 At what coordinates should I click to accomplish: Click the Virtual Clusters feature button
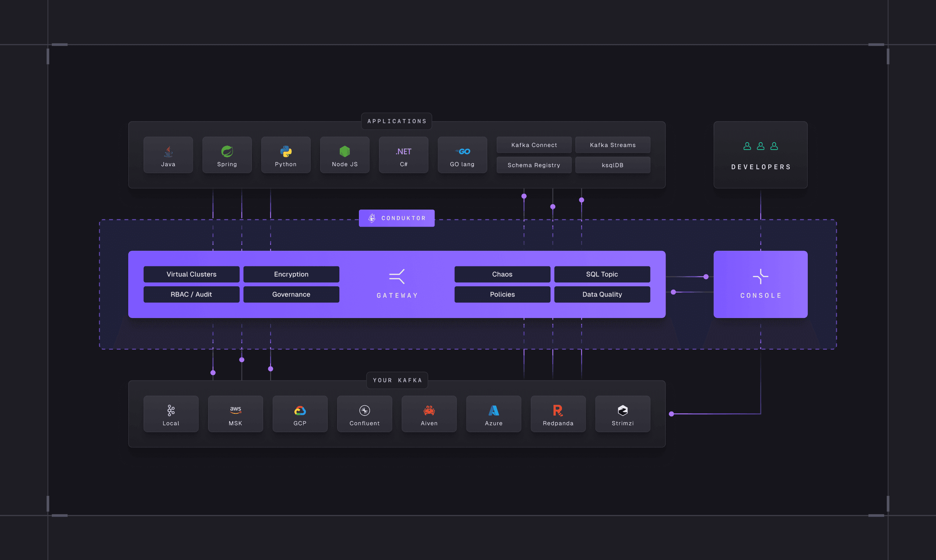click(x=191, y=274)
